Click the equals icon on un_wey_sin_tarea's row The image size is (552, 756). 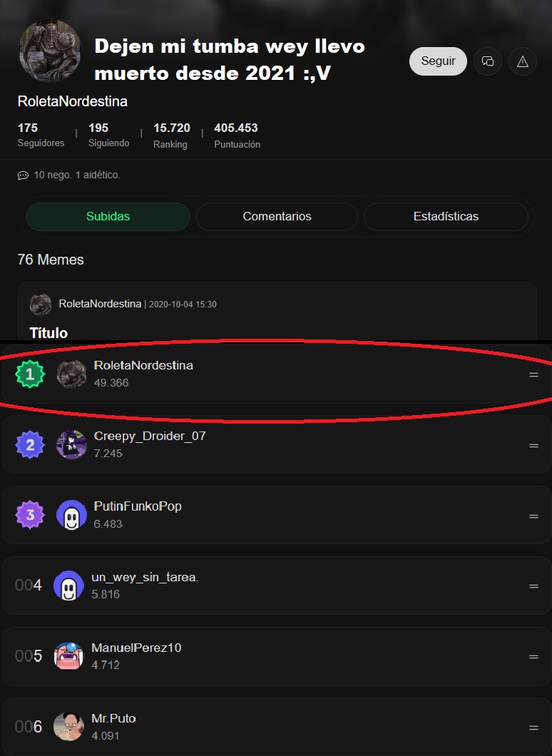point(534,586)
